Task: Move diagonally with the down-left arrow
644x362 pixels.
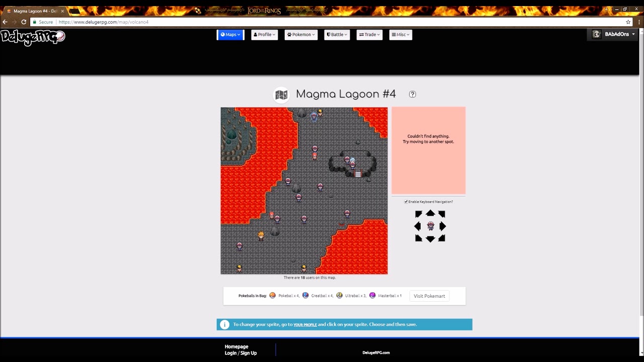Action: 419,238
